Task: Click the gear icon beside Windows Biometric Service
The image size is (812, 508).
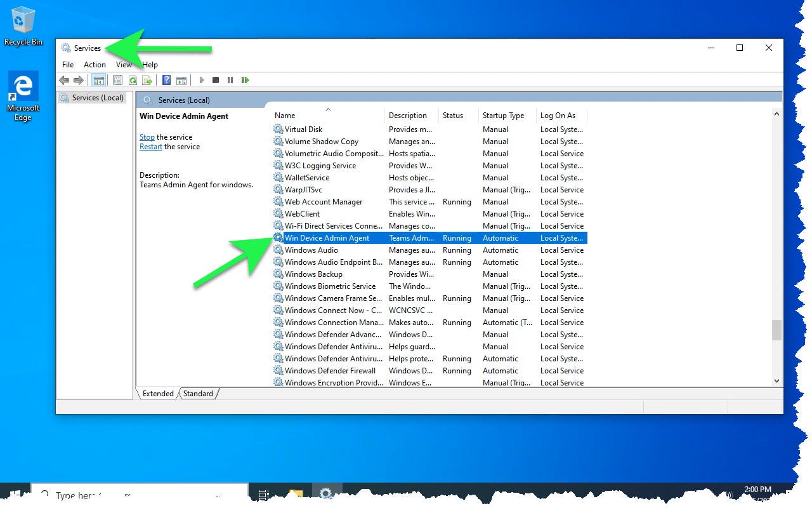Action: tap(278, 286)
